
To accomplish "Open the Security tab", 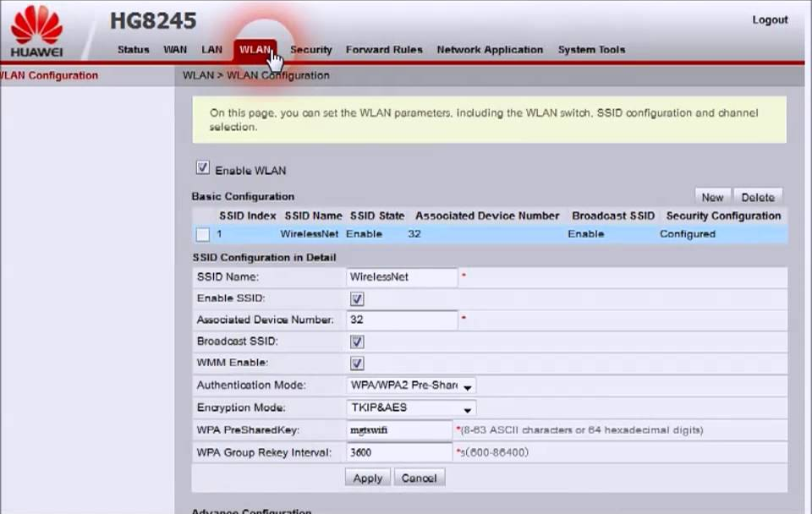I will (310, 50).
